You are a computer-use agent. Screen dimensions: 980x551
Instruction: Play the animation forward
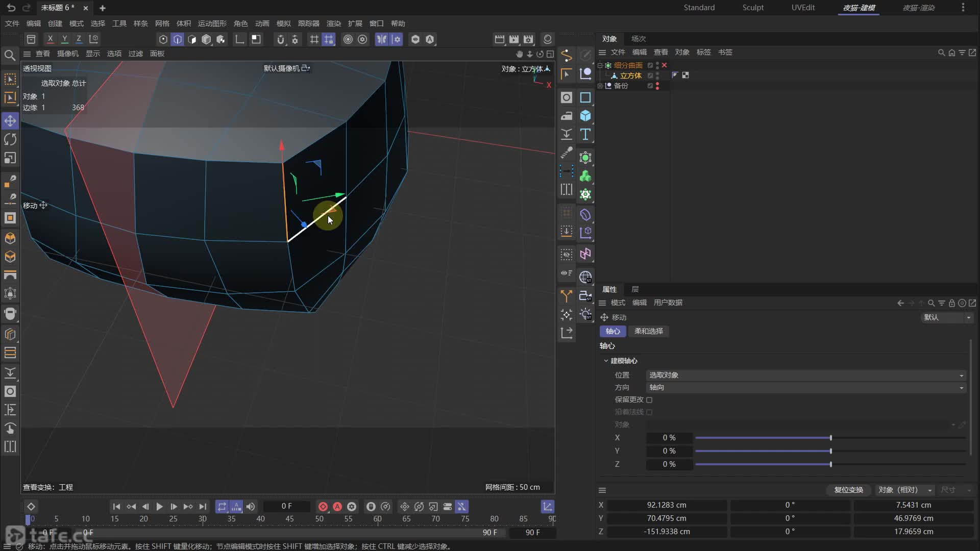click(159, 507)
